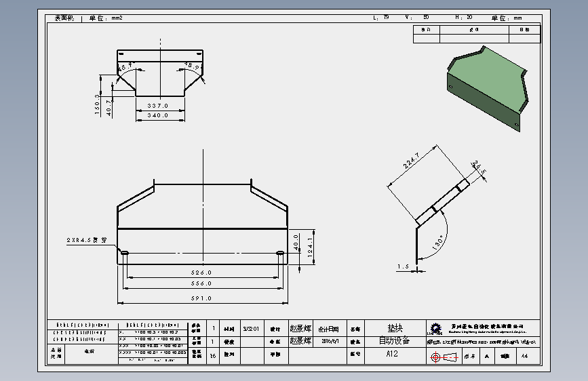
Task: Click the company gear logo
Action: point(435,329)
